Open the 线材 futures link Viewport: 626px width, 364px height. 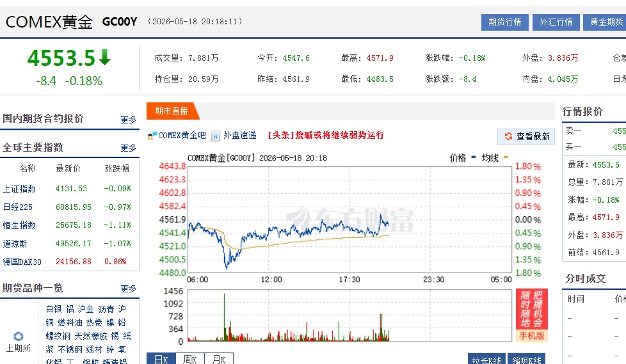pos(94,350)
